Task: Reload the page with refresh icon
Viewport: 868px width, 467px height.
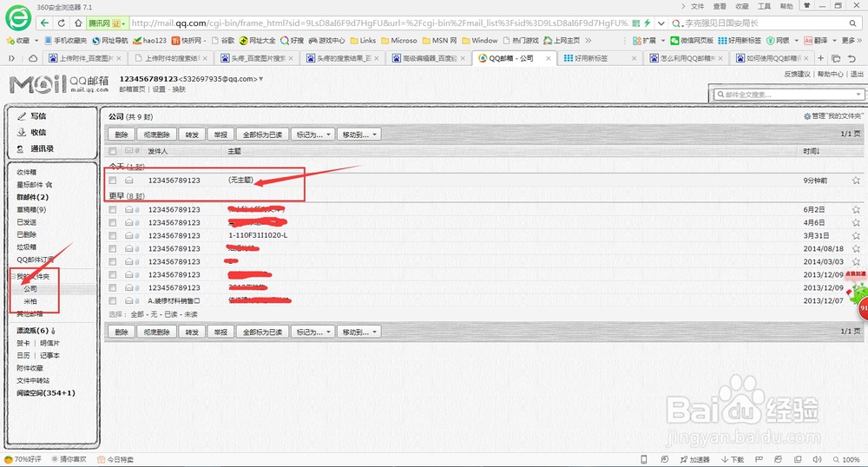Action: coord(62,23)
